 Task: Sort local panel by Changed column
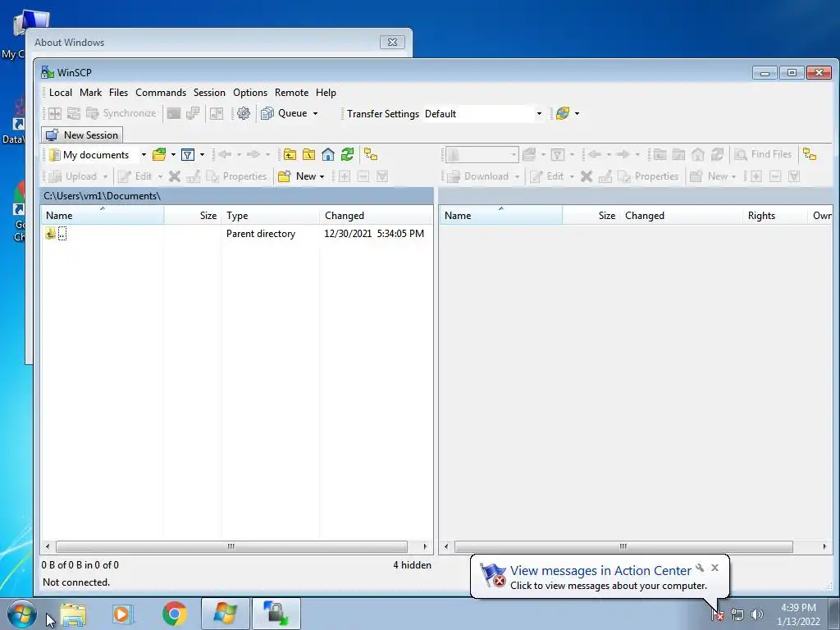tap(376, 216)
